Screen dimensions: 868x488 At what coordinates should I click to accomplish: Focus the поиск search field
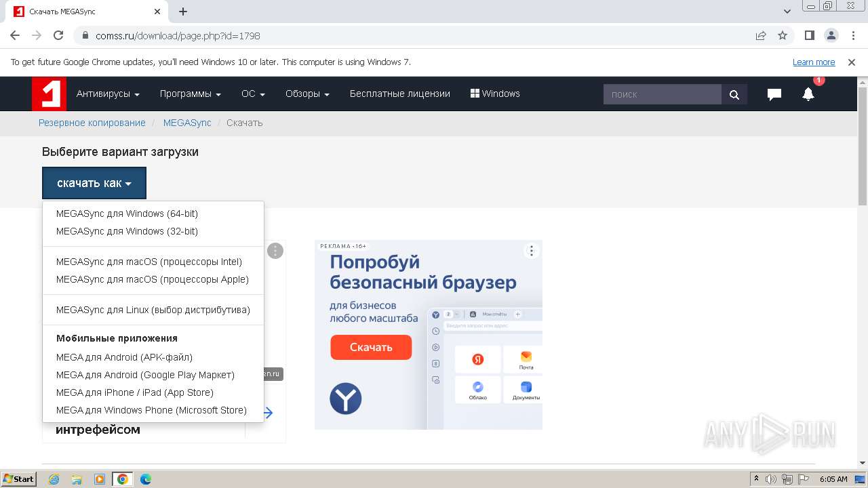pyautogui.click(x=663, y=94)
